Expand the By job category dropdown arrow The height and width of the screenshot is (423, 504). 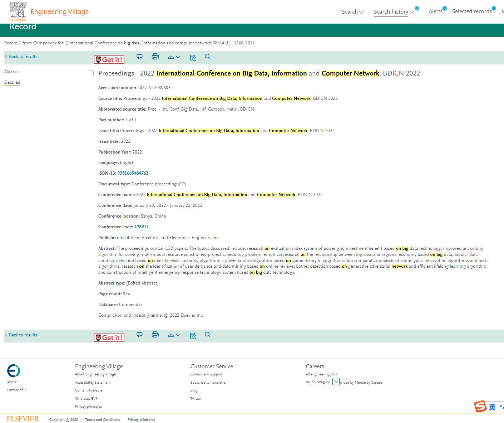click(x=336, y=382)
